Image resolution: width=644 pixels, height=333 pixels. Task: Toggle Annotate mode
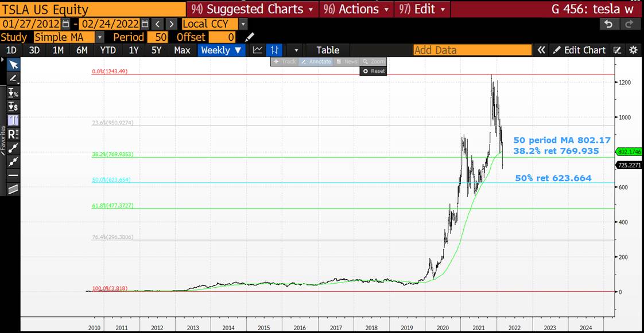pyautogui.click(x=316, y=61)
